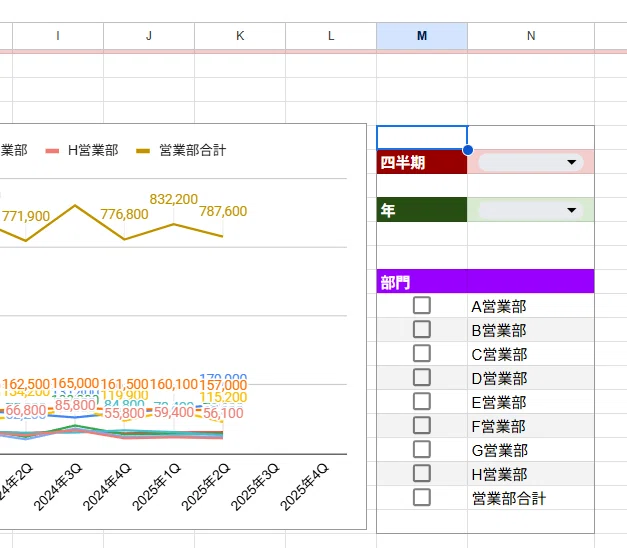The height and width of the screenshot is (548, 627).
Task: Select the F営業部 checkbox
Action: (422, 426)
